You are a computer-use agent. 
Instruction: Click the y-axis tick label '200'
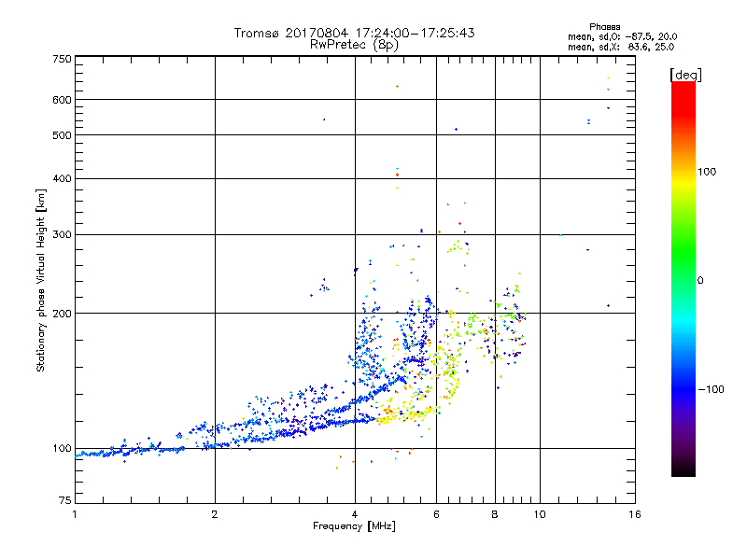point(62,314)
